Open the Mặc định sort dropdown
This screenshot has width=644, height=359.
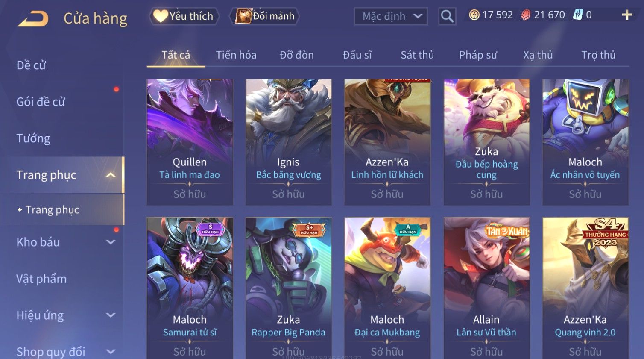pyautogui.click(x=391, y=16)
